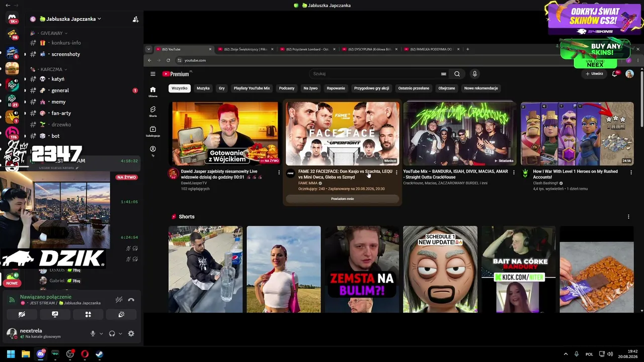Screen dimensions: 644x362
Task: Go back in the browser
Action: 149,60
